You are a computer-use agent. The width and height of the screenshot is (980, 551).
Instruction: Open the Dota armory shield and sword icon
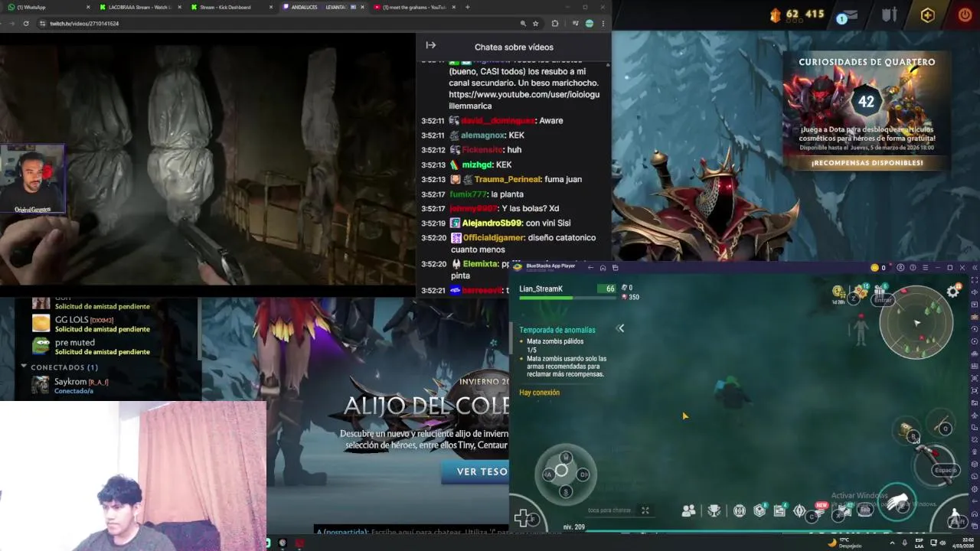(889, 15)
